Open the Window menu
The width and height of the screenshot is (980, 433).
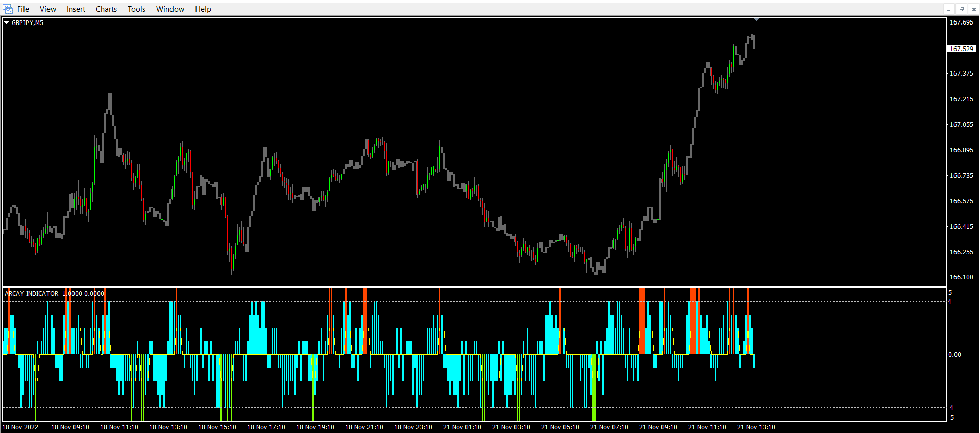point(170,9)
